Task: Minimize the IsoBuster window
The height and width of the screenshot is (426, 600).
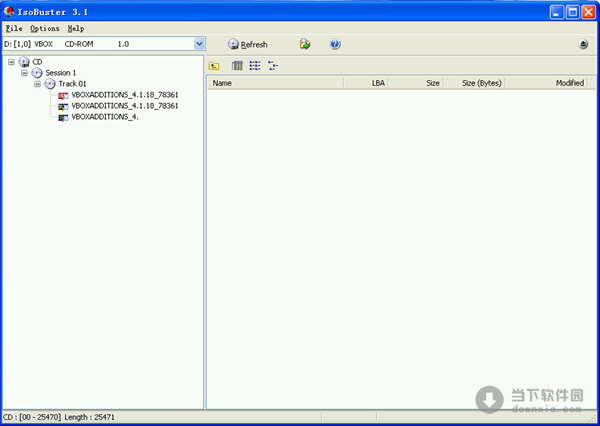Action: click(557, 12)
